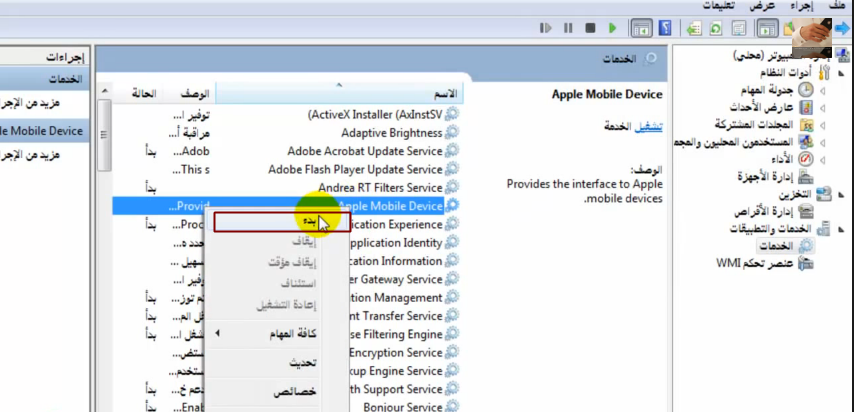
Task: Toggle the Show/Hide Console Tree toolbar icon
Action: tap(767, 28)
